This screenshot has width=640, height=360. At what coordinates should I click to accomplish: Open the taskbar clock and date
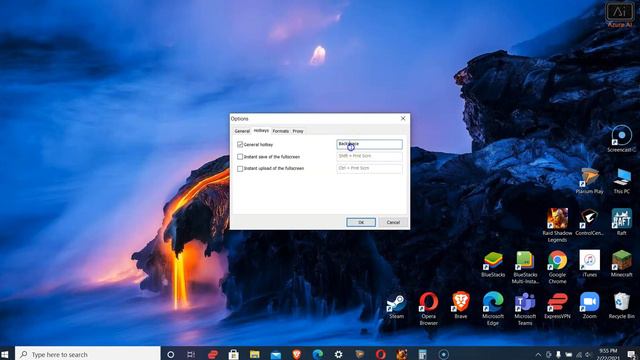point(608,354)
